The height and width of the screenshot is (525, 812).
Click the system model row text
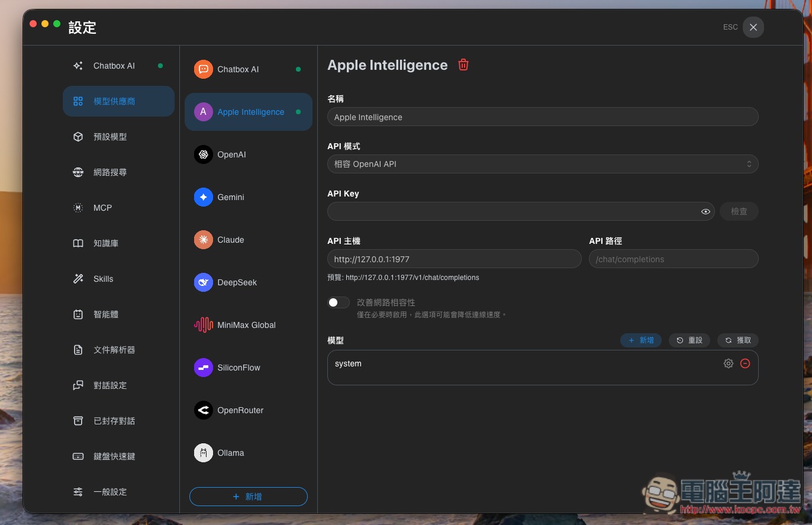[x=348, y=363]
